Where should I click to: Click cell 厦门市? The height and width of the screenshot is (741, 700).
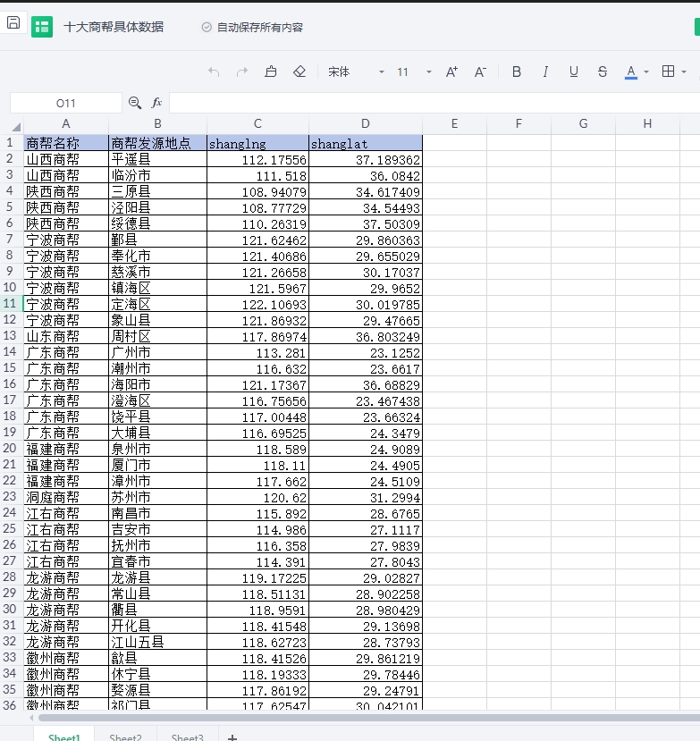[x=158, y=465]
